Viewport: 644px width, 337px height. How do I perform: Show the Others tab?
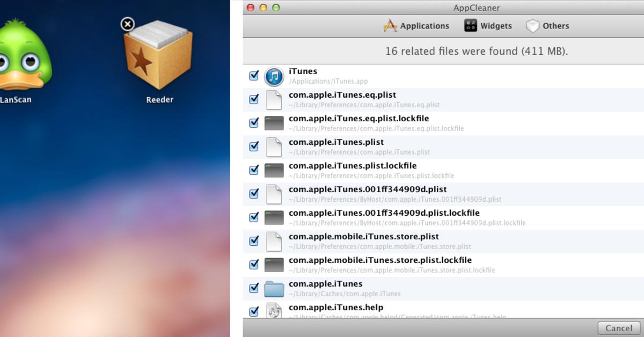coord(547,26)
